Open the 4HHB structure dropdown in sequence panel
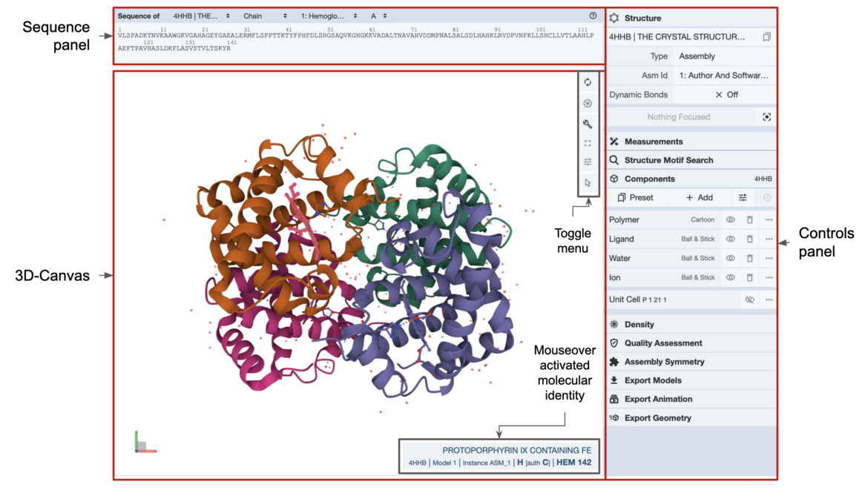This screenshot has width=868, height=490. [201, 16]
